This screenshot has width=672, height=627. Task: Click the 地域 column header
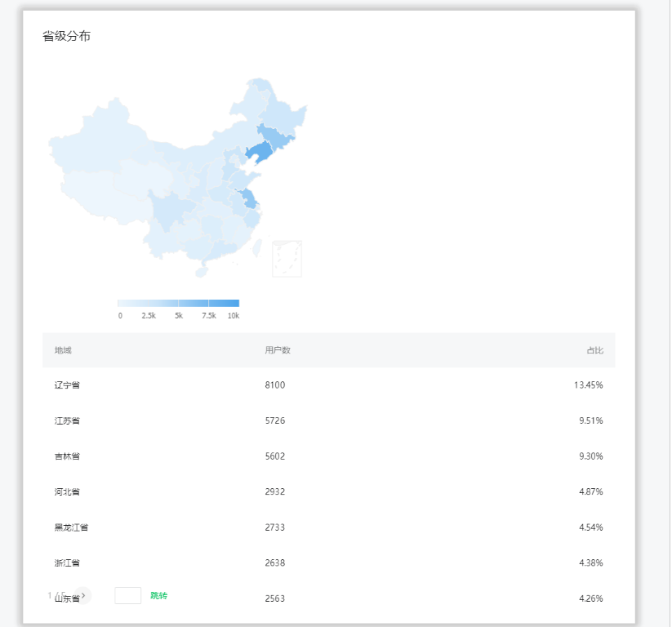[63, 350]
